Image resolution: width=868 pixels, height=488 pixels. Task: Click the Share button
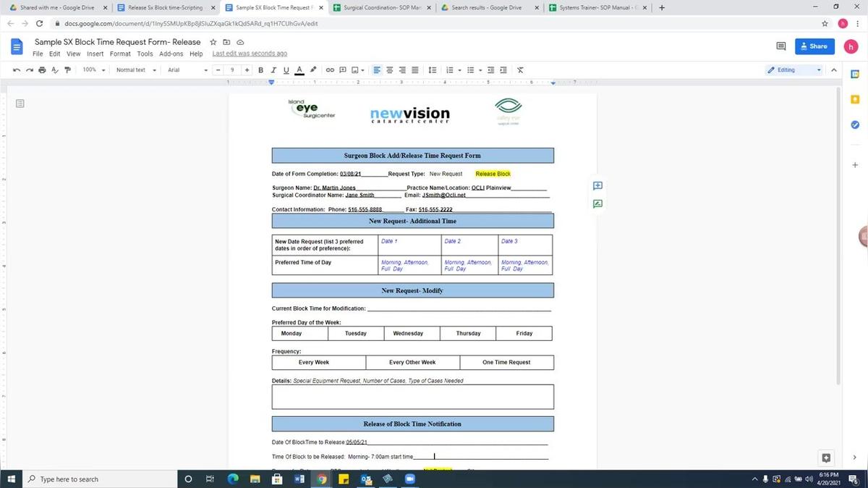click(x=813, y=46)
